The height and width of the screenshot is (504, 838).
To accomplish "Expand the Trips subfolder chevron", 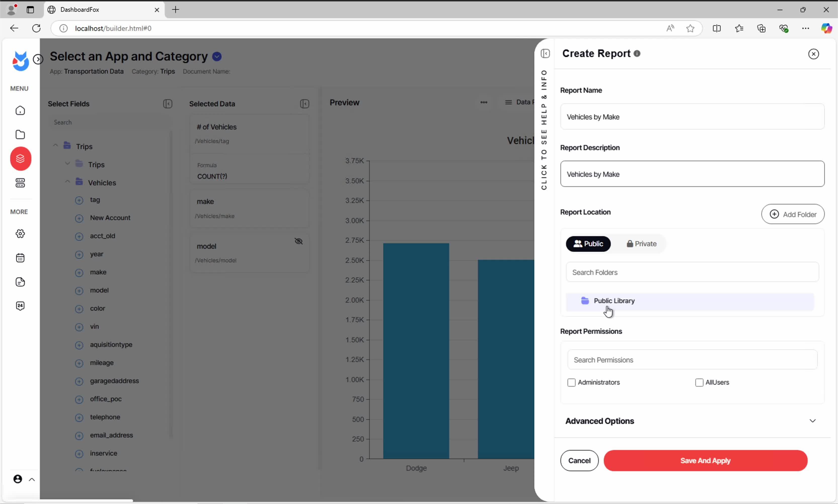I will (x=68, y=164).
